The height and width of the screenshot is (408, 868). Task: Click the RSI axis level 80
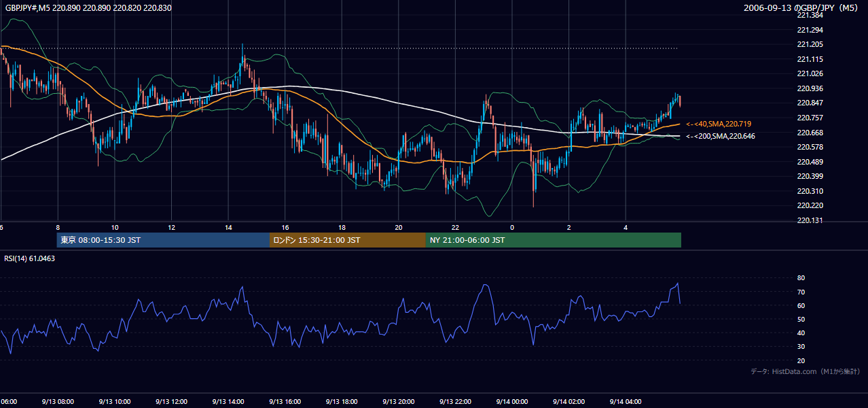coord(801,278)
